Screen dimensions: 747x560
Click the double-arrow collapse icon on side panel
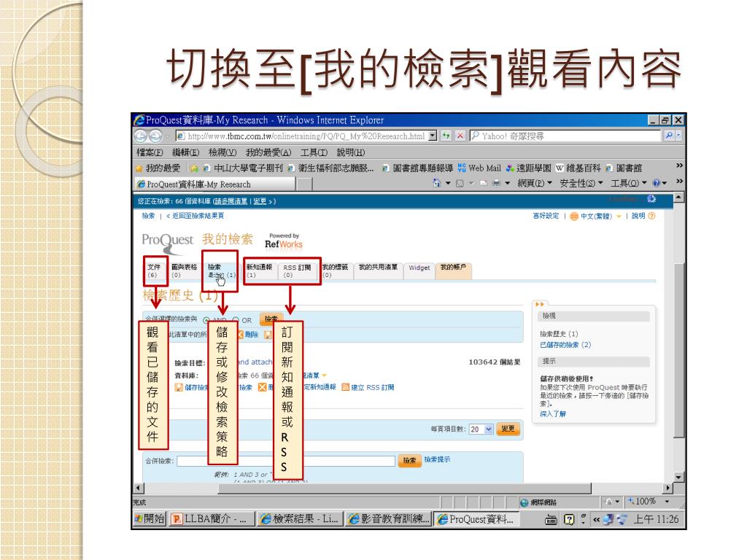tap(539, 304)
